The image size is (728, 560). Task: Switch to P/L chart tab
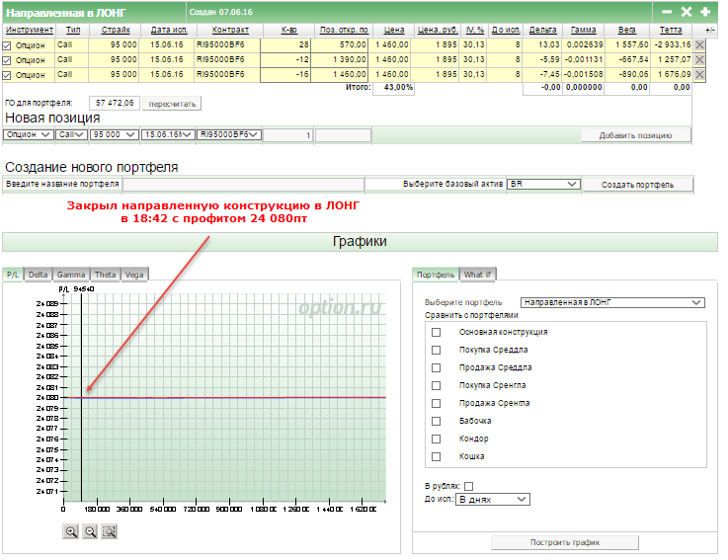(13, 275)
